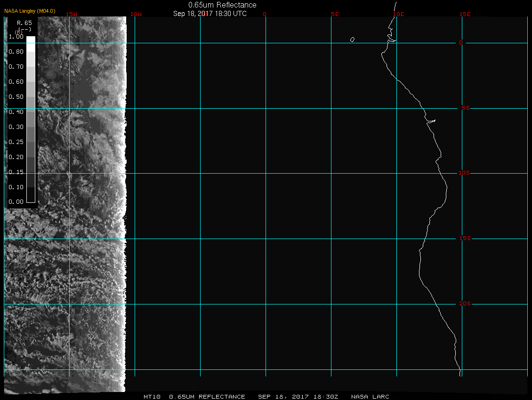Click the white 1.00 swatch on the colorbar
This screenshot has width=532, height=400.
click(x=31, y=40)
